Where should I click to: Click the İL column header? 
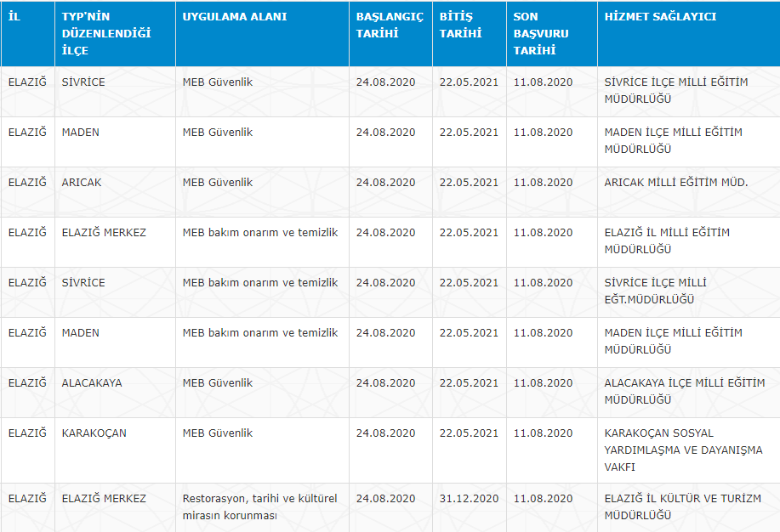click(14, 17)
